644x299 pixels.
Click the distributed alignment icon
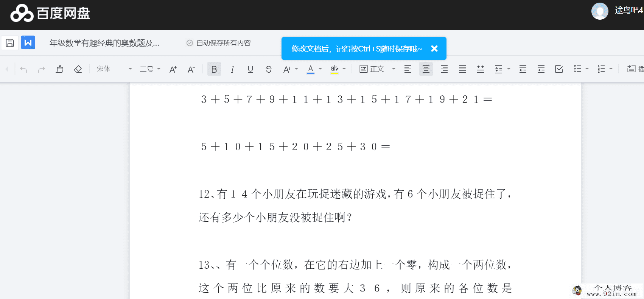(481, 69)
